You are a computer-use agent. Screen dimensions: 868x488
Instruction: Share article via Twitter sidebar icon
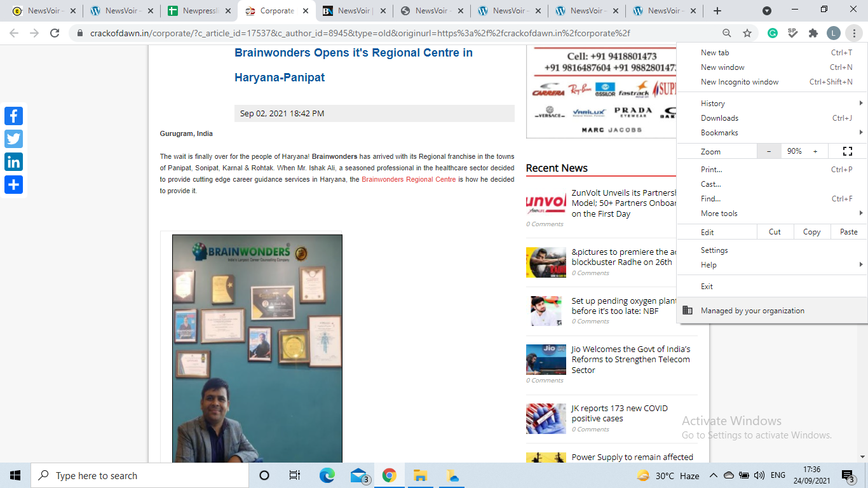point(13,139)
